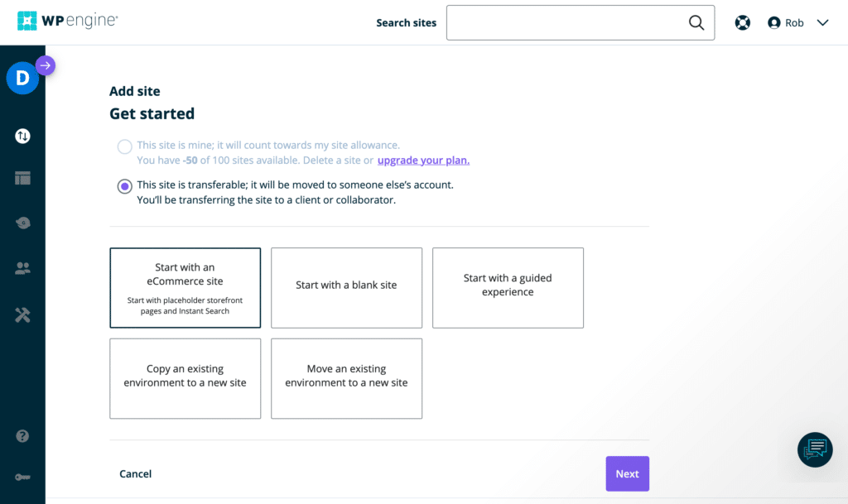Image resolution: width=848 pixels, height=504 pixels.
Task: Open the up-down arrows sidebar icon
Action: point(22,136)
